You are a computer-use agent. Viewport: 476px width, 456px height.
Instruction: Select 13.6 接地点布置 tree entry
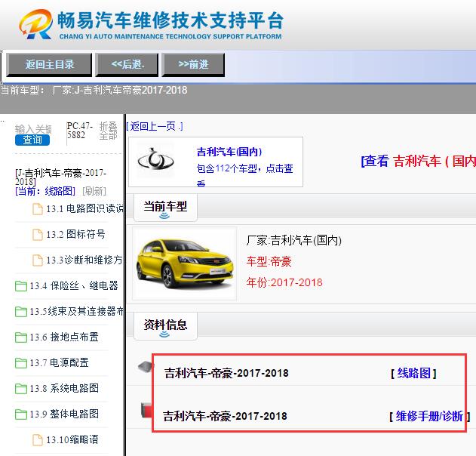pyautogui.click(x=64, y=337)
